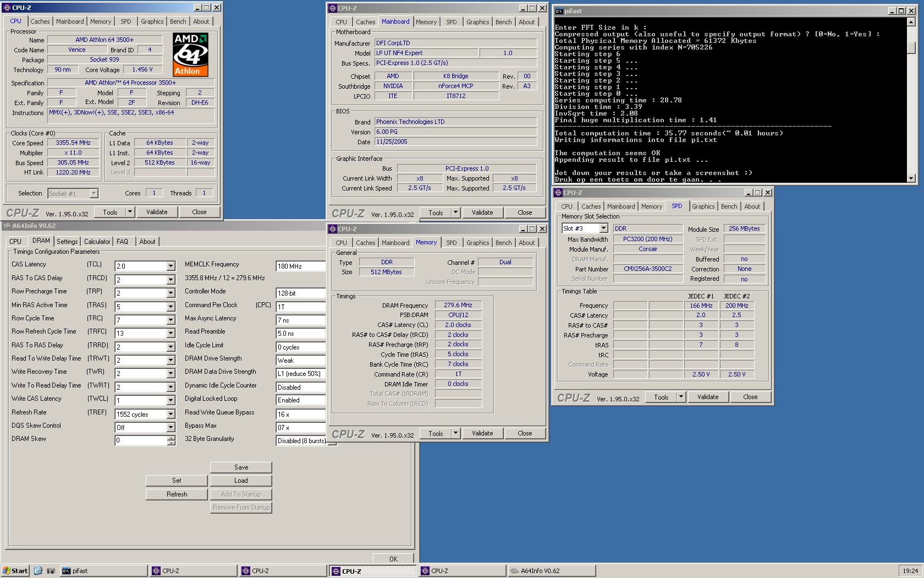Open the Row Refresh Cycle Time dropdown

click(170, 334)
